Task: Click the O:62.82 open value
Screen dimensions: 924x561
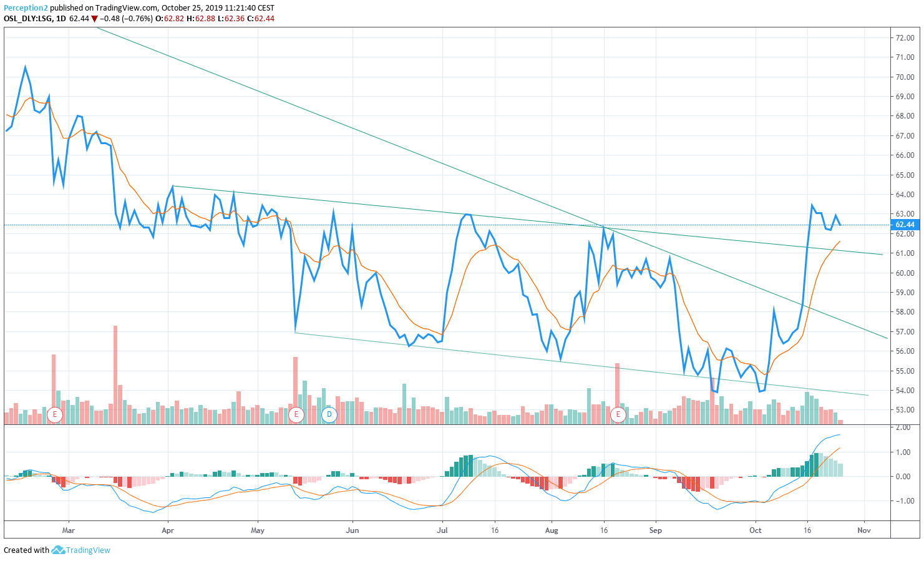Action: (170, 19)
